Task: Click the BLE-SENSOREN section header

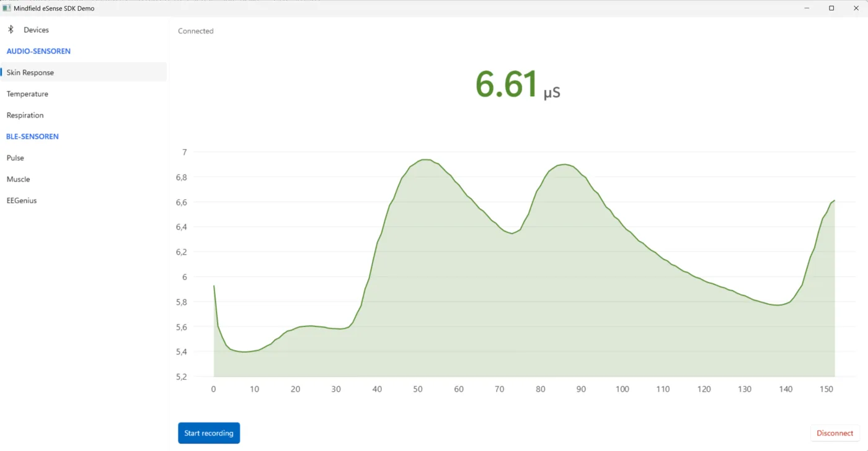Action: pyautogui.click(x=32, y=136)
